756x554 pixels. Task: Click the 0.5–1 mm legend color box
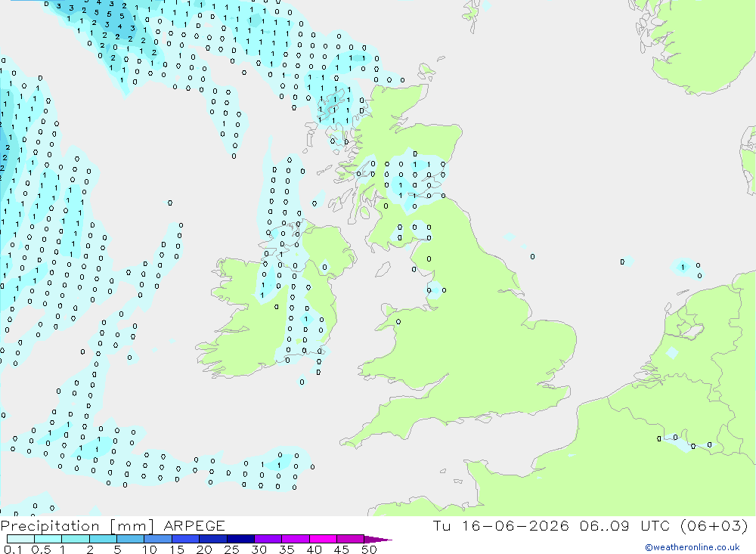click(48, 539)
